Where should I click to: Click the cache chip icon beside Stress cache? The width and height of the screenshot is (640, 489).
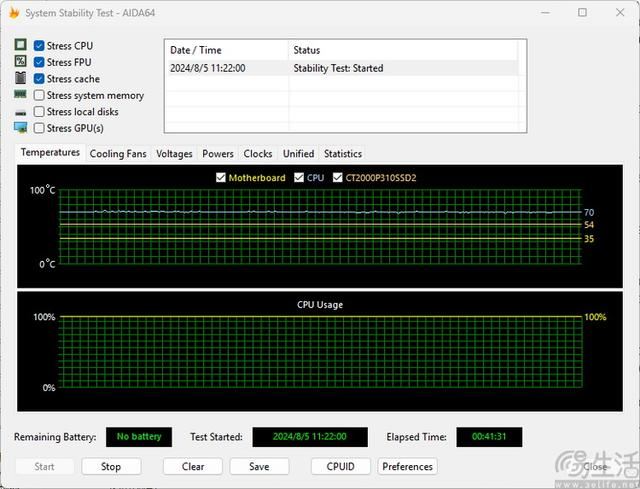(20, 78)
